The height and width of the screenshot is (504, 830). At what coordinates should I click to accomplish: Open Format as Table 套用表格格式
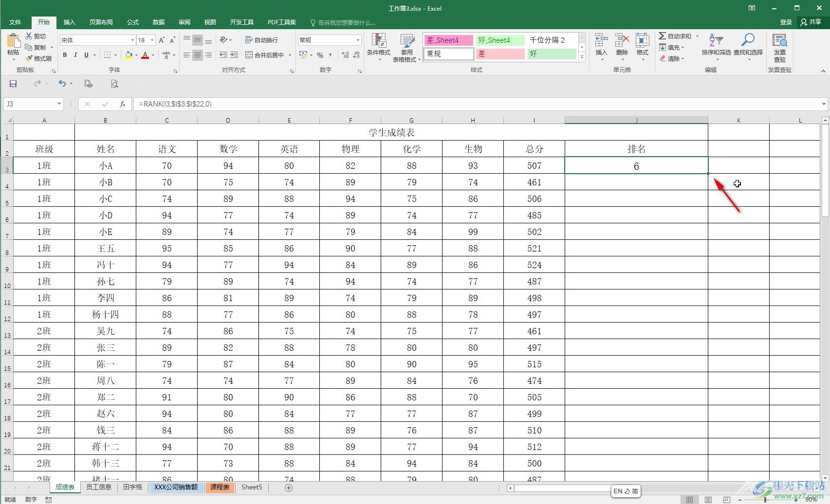click(x=406, y=48)
